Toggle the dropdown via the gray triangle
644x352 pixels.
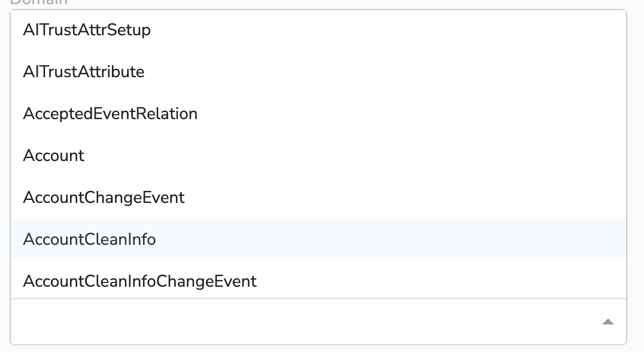[x=607, y=322]
